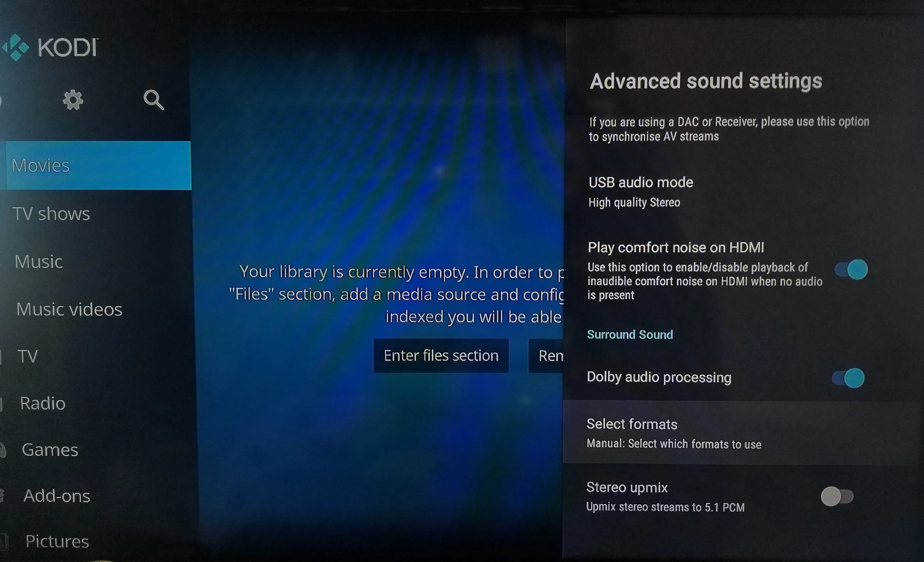Select the TV menu item

point(27,356)
